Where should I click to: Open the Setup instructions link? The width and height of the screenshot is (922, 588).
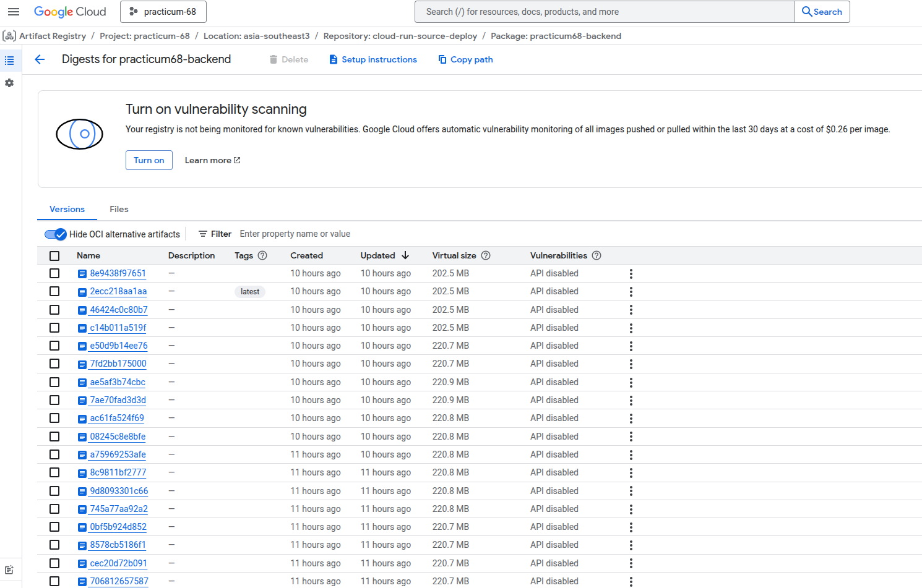pyautogui.click(x=373, y=59)
